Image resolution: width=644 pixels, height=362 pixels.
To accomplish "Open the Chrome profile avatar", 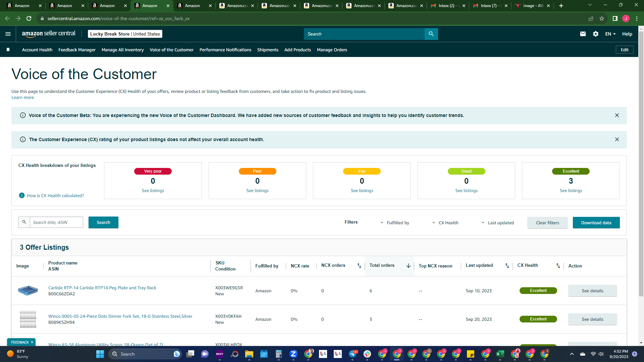I will 626,18.
